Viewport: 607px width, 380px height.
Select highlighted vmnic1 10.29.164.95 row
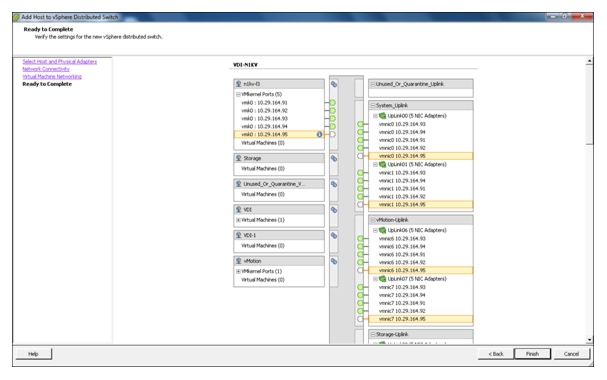(420, 204)
